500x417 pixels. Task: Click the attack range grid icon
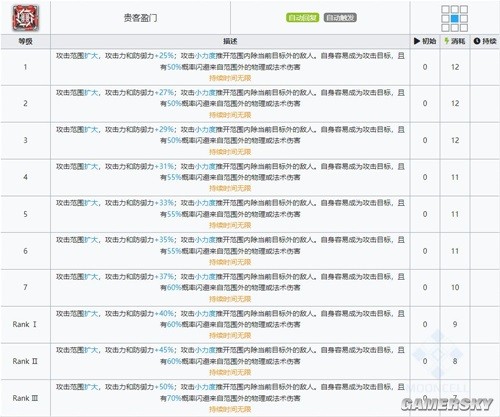tap(455, 18)
